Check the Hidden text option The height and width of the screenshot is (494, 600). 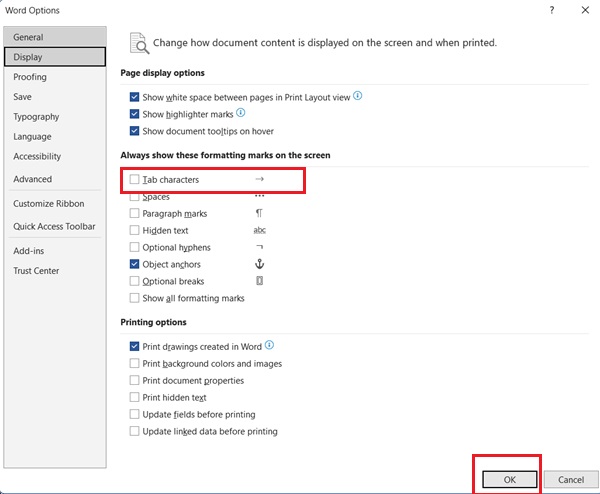[135, 231]
